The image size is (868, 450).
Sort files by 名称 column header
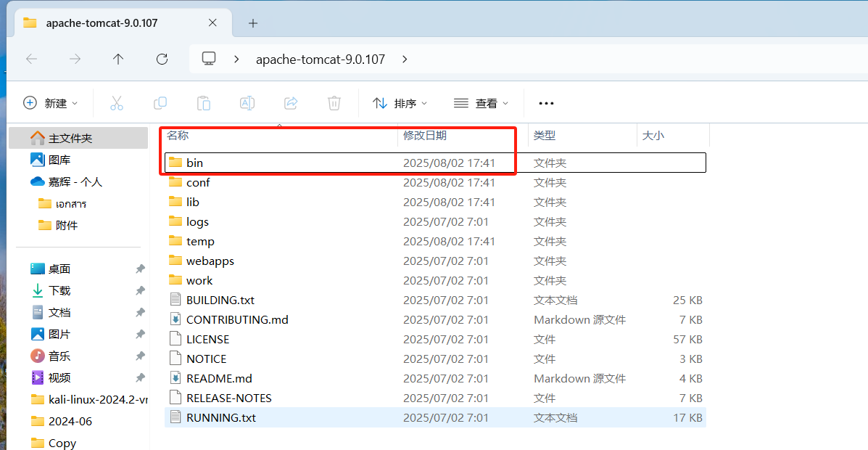[178, 135]
